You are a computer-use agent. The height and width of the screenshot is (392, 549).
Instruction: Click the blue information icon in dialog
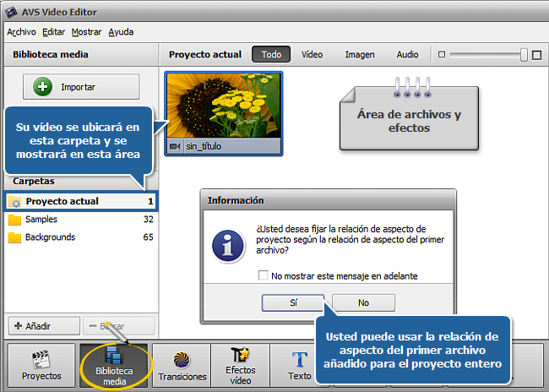(228, 246)
